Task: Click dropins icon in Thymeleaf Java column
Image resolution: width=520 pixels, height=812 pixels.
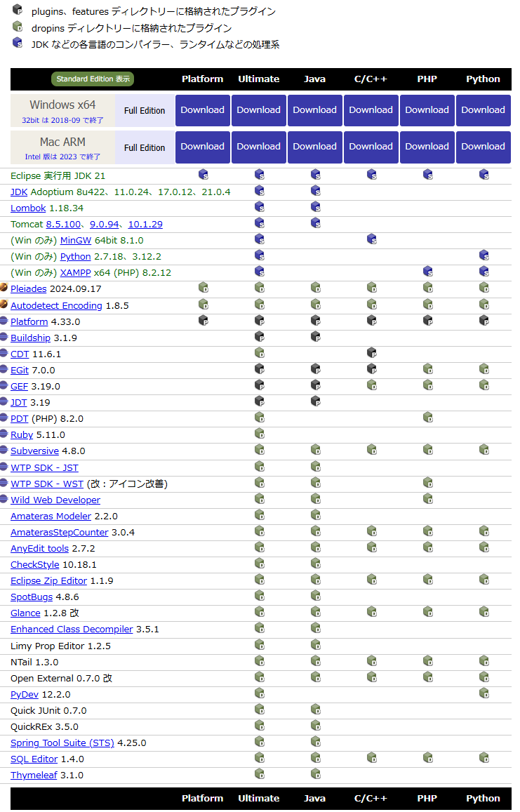Action: (315, 774)
